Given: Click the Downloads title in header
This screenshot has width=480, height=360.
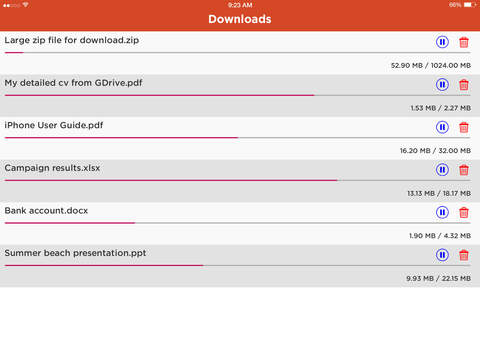Looking at the screenshot, I should [x=240, y=19].
